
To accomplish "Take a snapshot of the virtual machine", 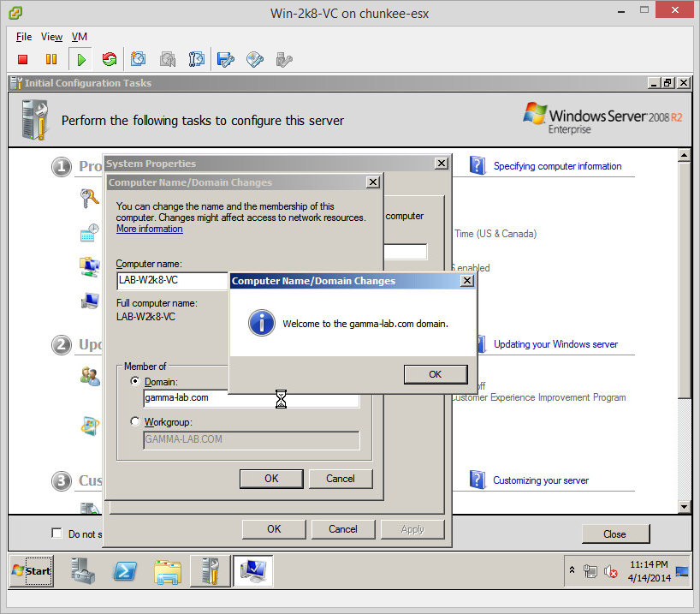I will pyautogui.click(x=139, y=59).
